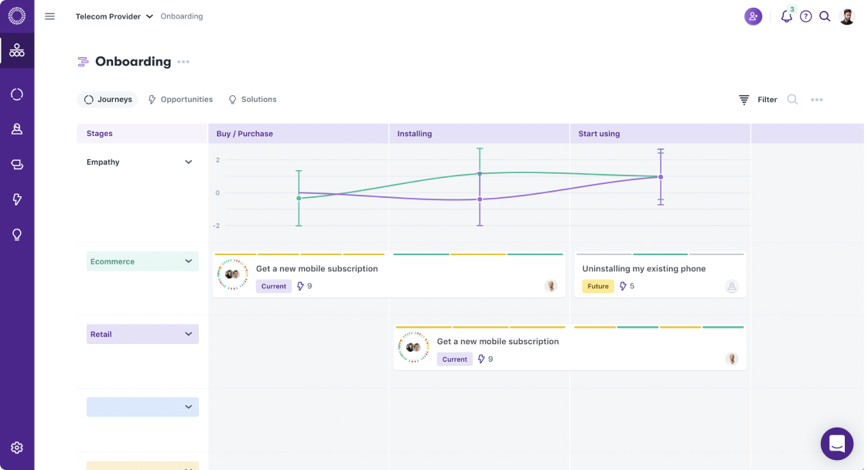Collapse the Empathy row chevron
Viewport: 868px width, 470px height.
coord(188,162)
